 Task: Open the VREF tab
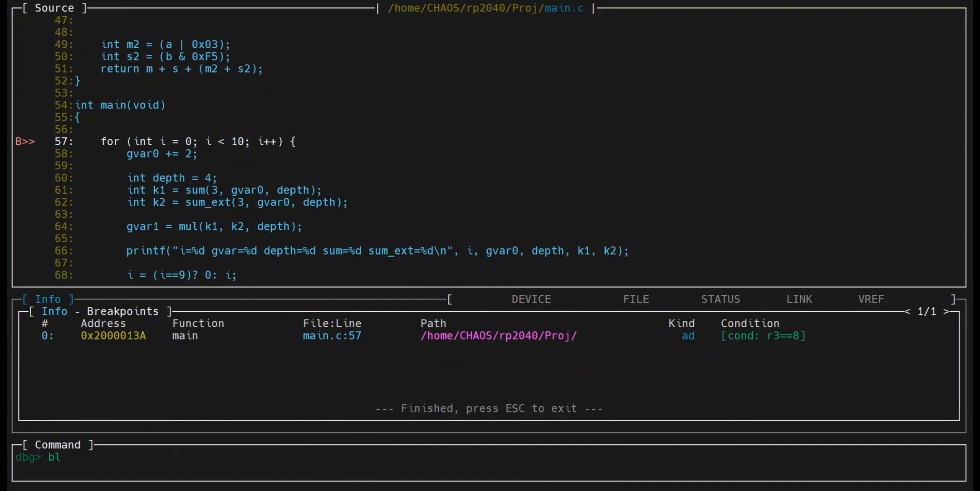pyautogui.click(x=871, y=300)
